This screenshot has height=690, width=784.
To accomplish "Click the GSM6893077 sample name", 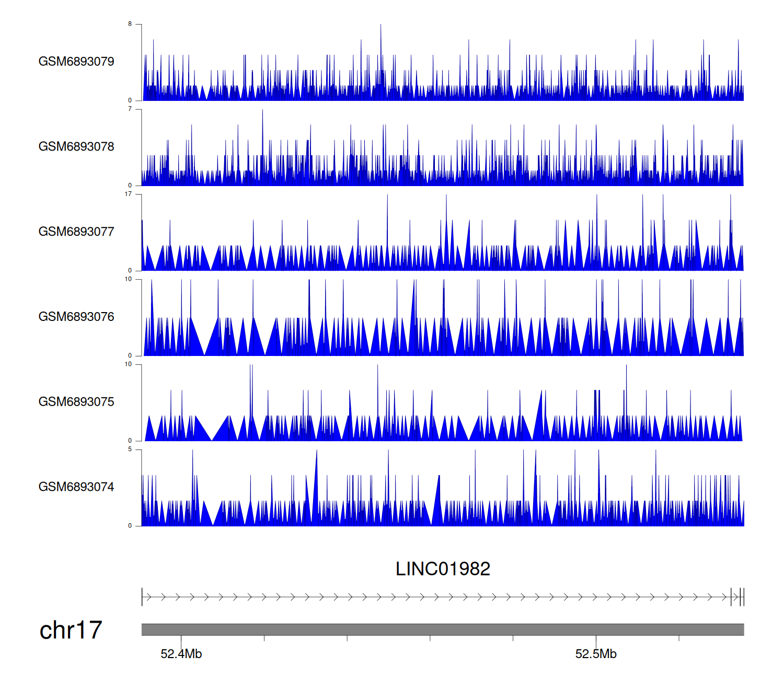I will click(x=76, y=232).
